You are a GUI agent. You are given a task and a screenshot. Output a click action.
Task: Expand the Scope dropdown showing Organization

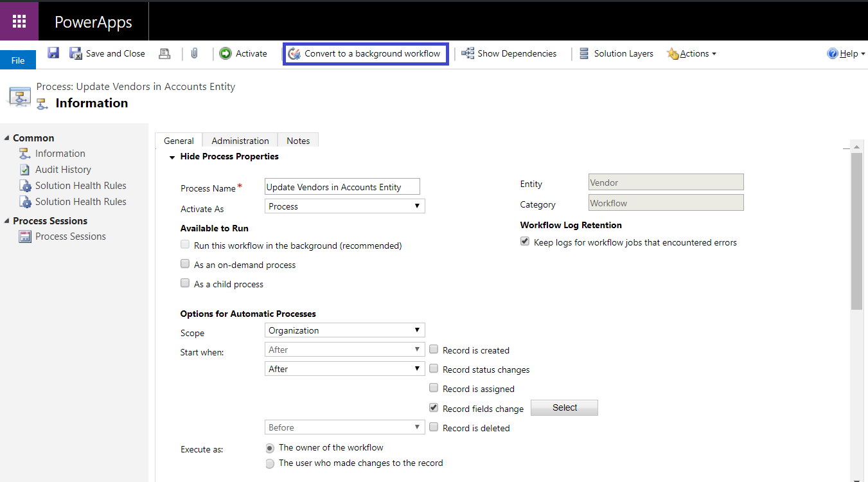point(344,330)
